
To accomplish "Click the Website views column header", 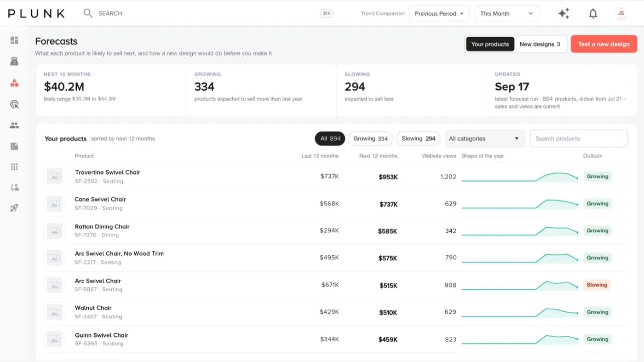I will [x=439, y=156].
